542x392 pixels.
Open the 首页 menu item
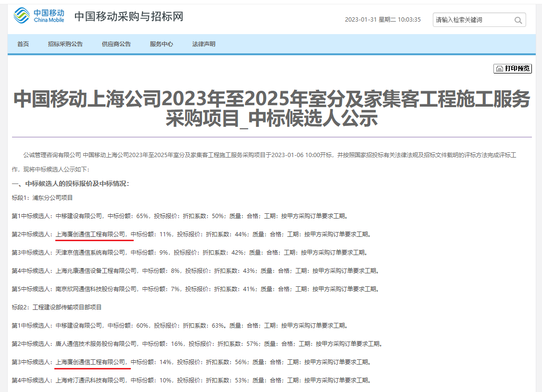[x=23, y=44]
